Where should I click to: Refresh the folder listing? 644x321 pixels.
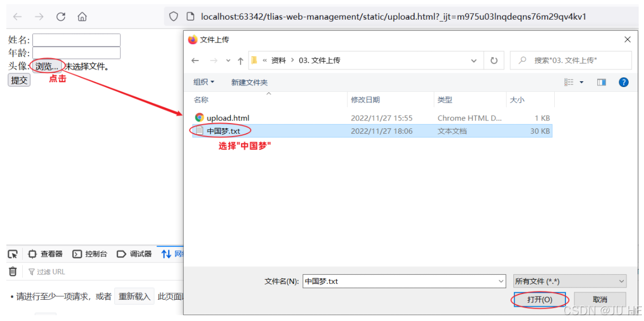[494, 60]
